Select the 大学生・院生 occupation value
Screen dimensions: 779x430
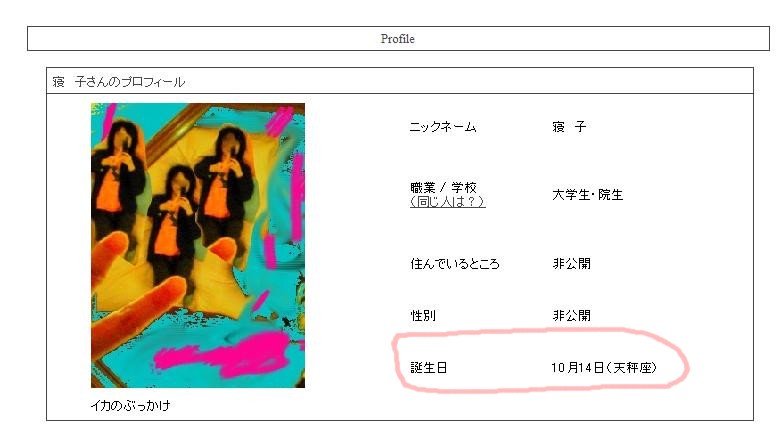[x=587, y=195]
